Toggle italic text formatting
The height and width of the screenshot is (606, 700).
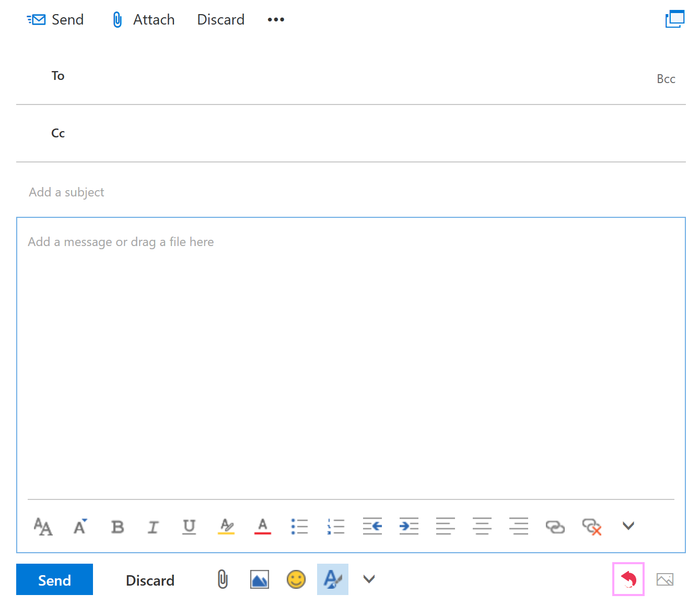coord(153,527)
